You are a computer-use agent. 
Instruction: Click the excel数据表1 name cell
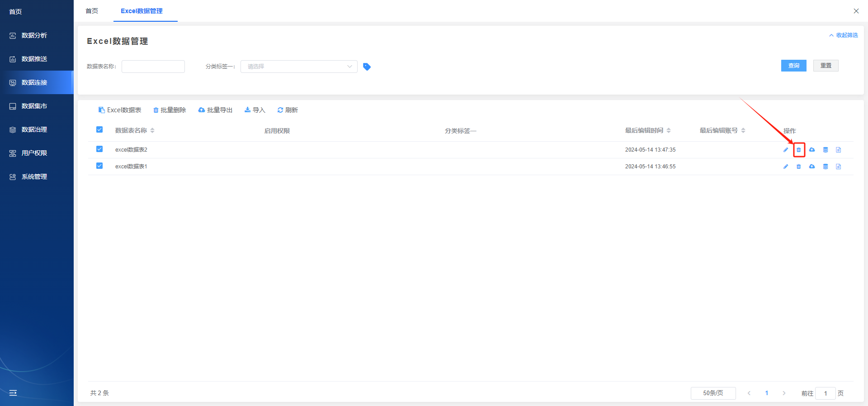click(131, 167)
